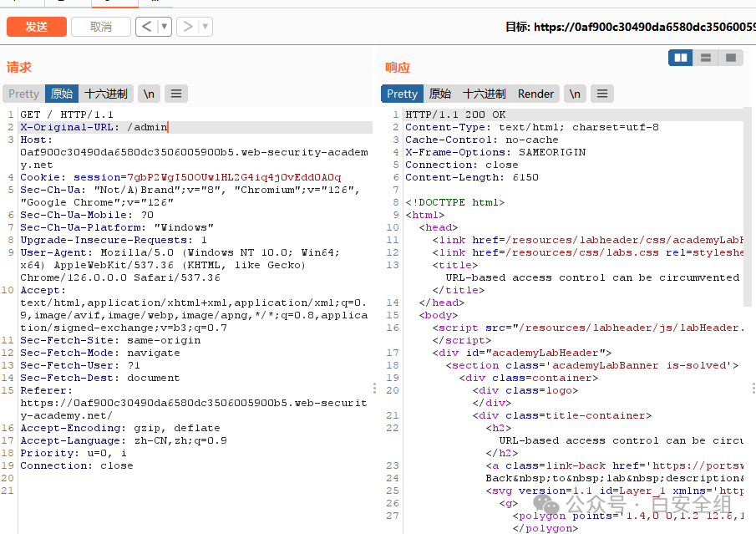Select the response Pretty tab
756x534 pixels.
point(402,94)
